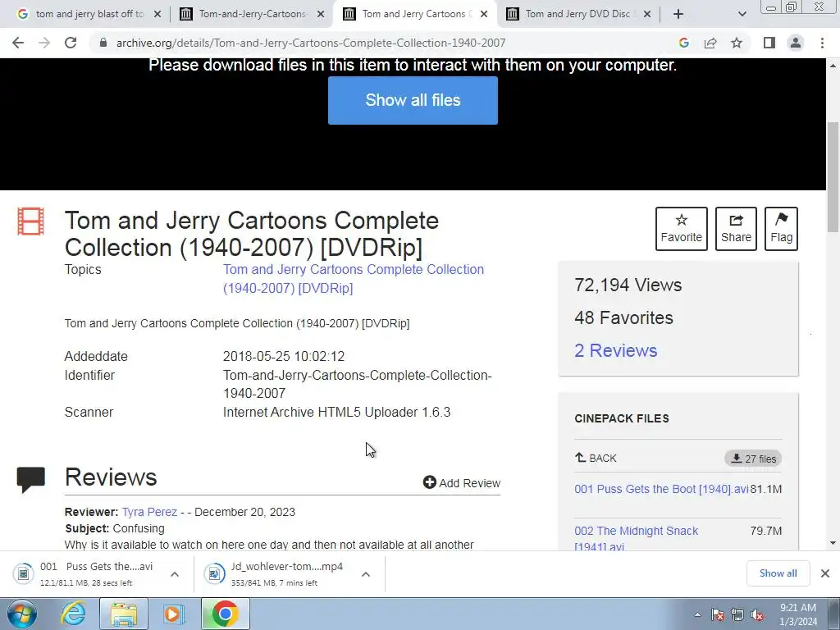Bookmark this page with the star icon

tap(737, 43)
